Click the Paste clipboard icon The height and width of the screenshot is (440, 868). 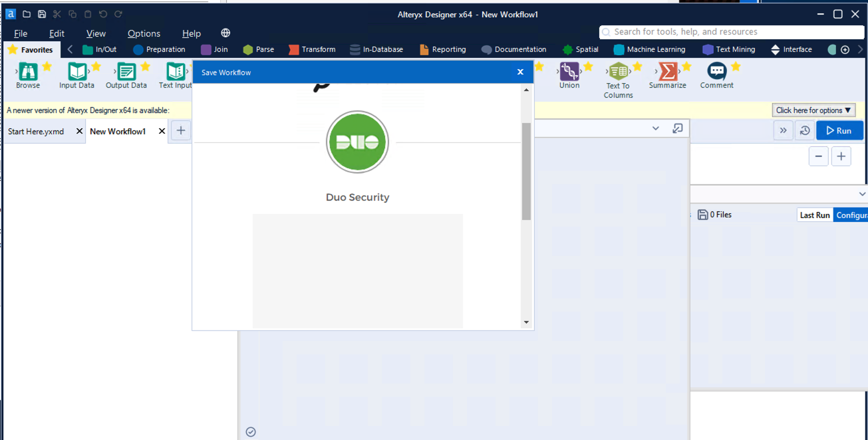(88, 14)
